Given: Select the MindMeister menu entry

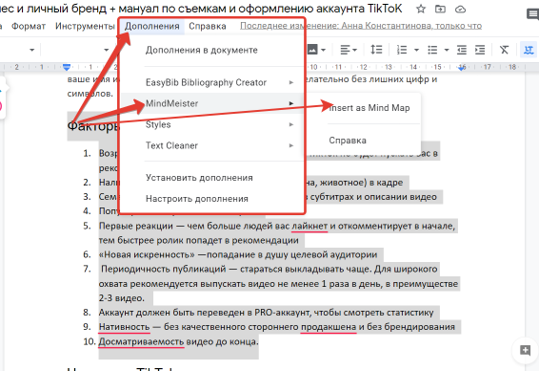Looking at the screenshot, I should coord(212,103).
